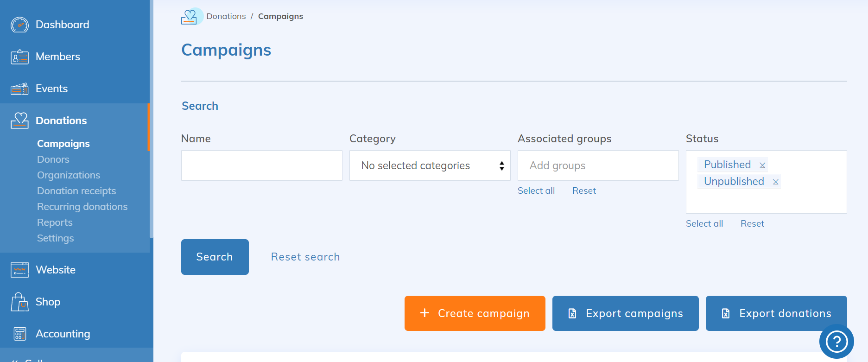Open Donors in the sidebar submenu

tap(53, 159)
